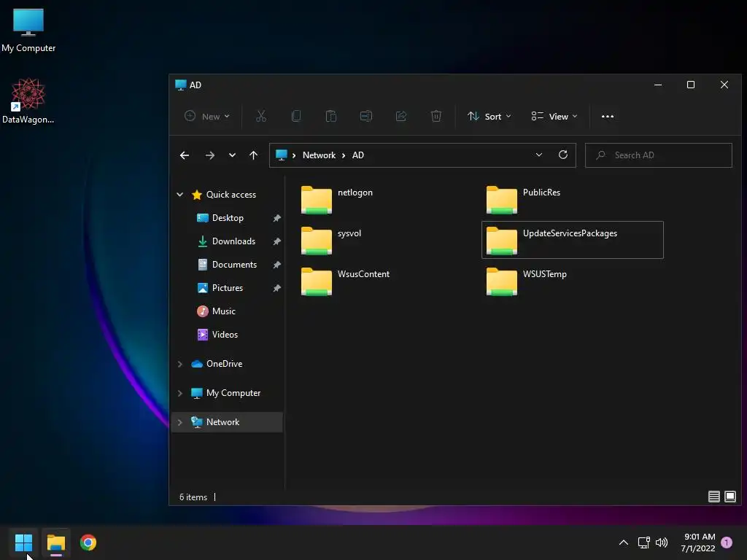
Task: Click the '6 items' status bar text
Action: pyautogui.click(x=193, y=497)
